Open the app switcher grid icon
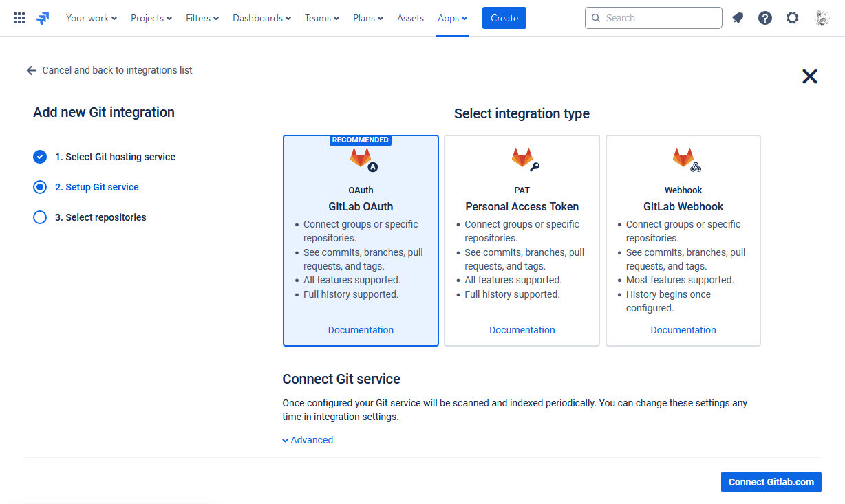Viewport: 845px width, 504px height. coord(19,18)
